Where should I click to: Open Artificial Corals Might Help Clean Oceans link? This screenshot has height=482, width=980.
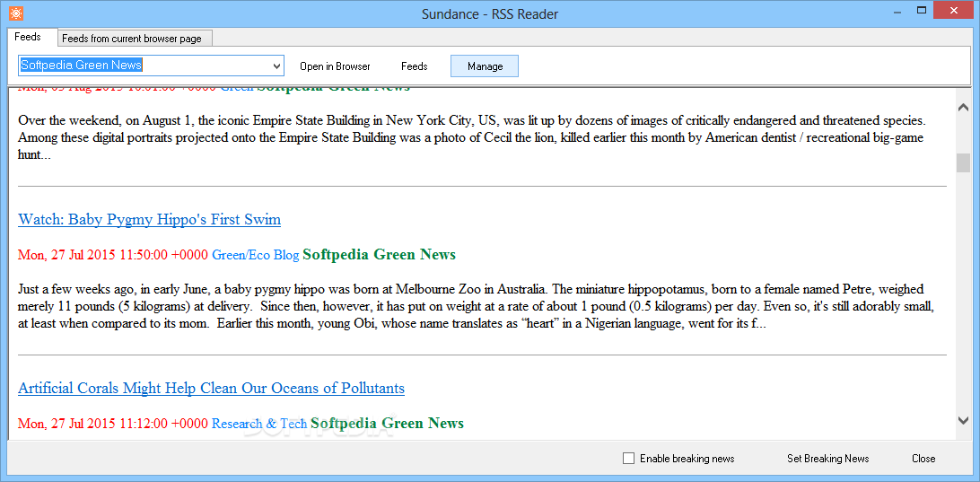[211, 389]
